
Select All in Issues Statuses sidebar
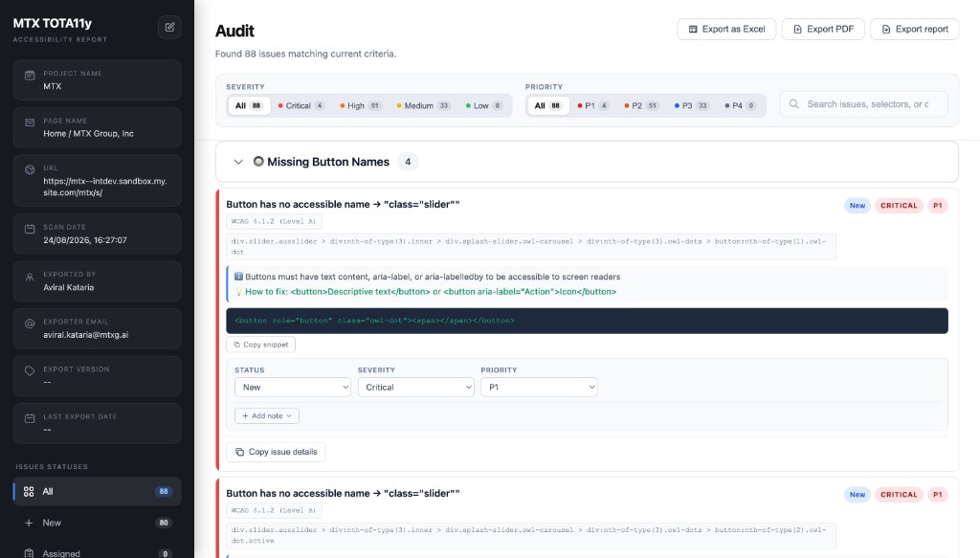(x=97, y=492)
